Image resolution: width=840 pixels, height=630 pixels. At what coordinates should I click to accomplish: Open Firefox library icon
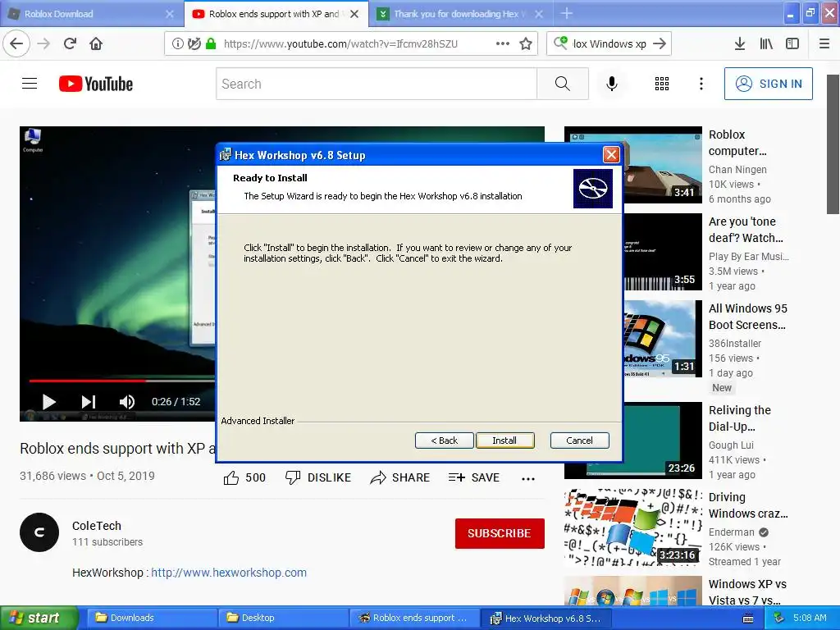coord(766,44)
